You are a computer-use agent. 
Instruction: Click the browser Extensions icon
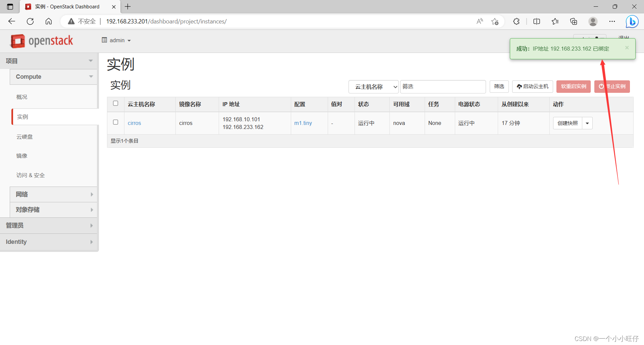pos(516,21)
